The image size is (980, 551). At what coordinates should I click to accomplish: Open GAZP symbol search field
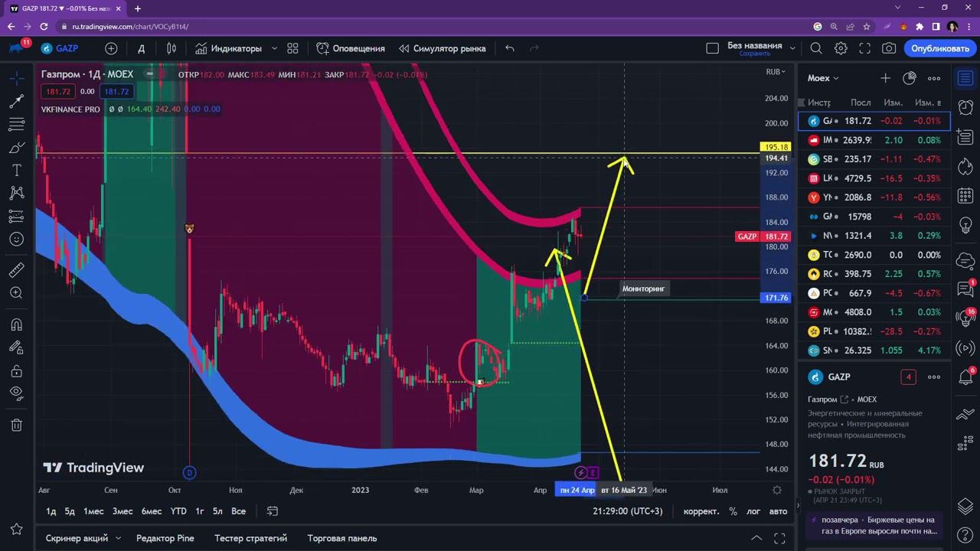pos(60,48)
